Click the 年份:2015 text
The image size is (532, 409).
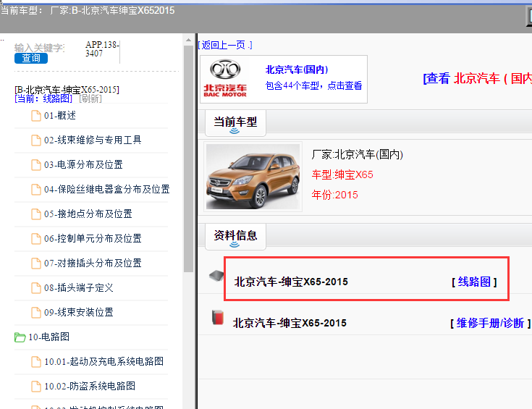[334, 195]
